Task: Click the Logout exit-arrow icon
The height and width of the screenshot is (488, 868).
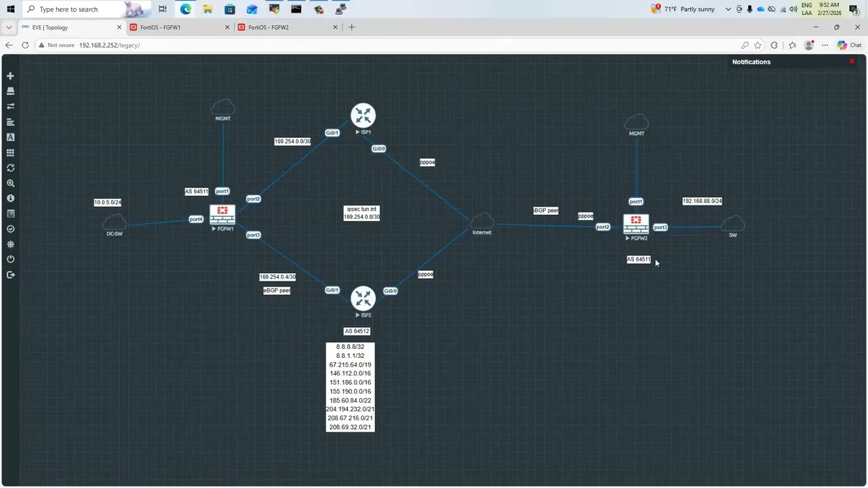Action: [x=10, y=274]
